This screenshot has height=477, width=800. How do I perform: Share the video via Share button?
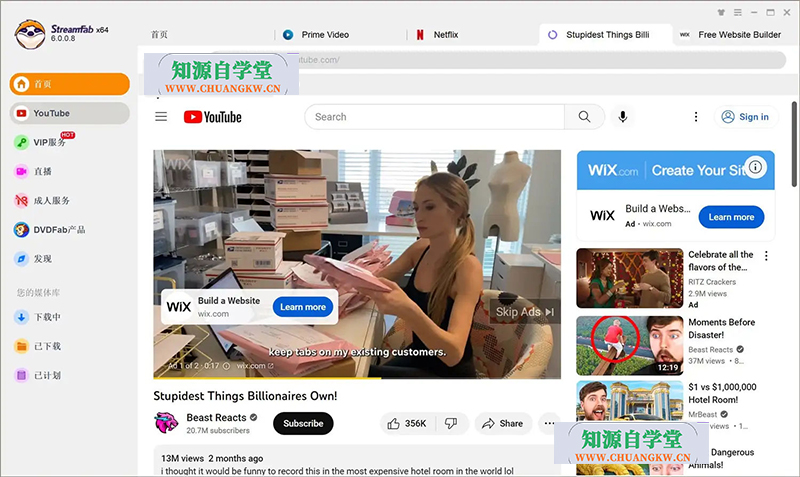click(502, 423)
